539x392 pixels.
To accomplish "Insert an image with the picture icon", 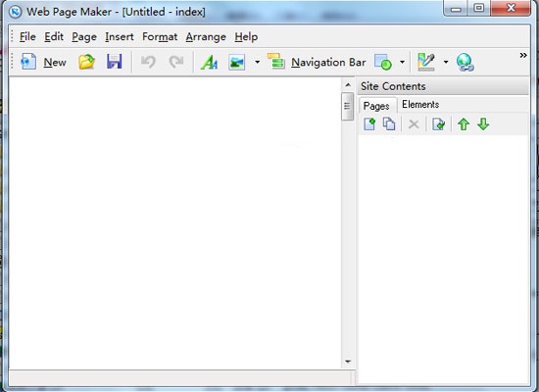I will pos(237,63).
